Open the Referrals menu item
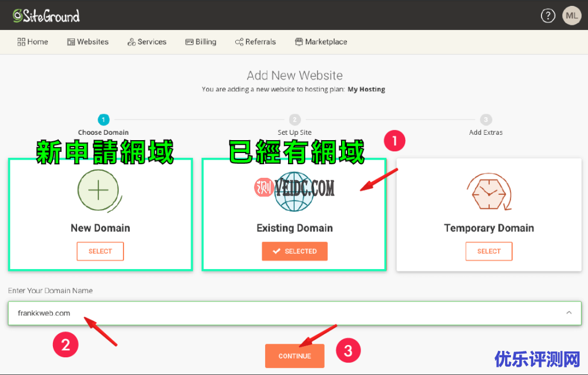 pos(255,42)
